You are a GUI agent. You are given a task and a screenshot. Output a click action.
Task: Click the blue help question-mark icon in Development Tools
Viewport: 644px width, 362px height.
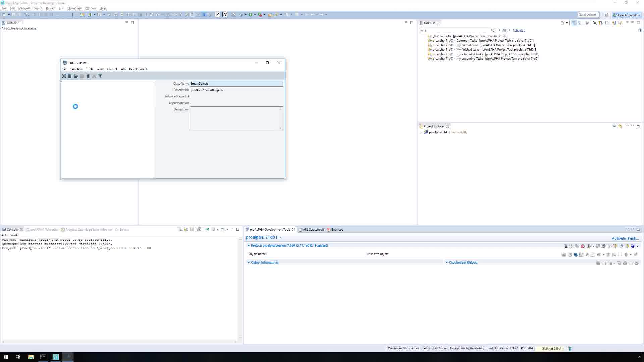pos(633,246)
